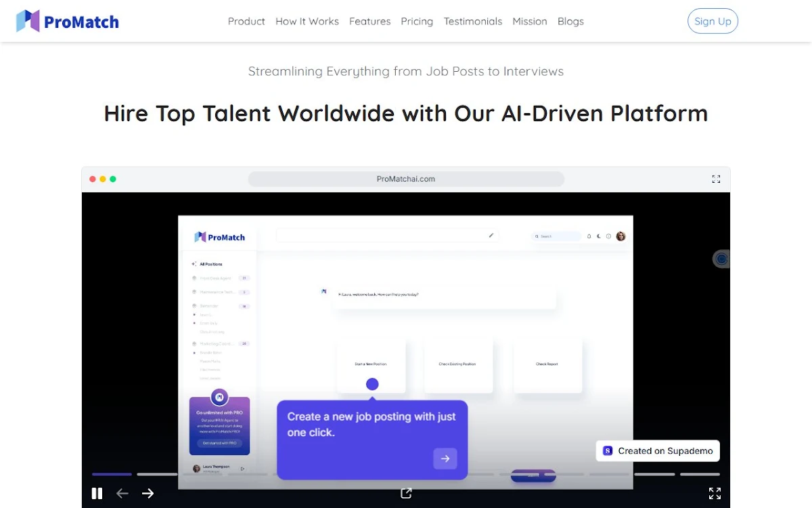Select All Positions in demo sidebar

(207, 264)
